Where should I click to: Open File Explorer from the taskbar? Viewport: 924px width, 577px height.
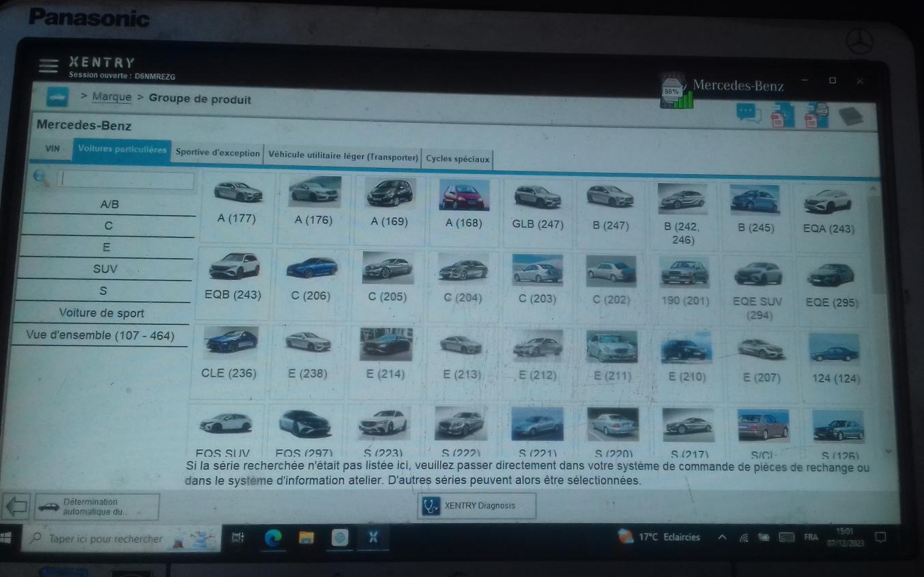306,538
